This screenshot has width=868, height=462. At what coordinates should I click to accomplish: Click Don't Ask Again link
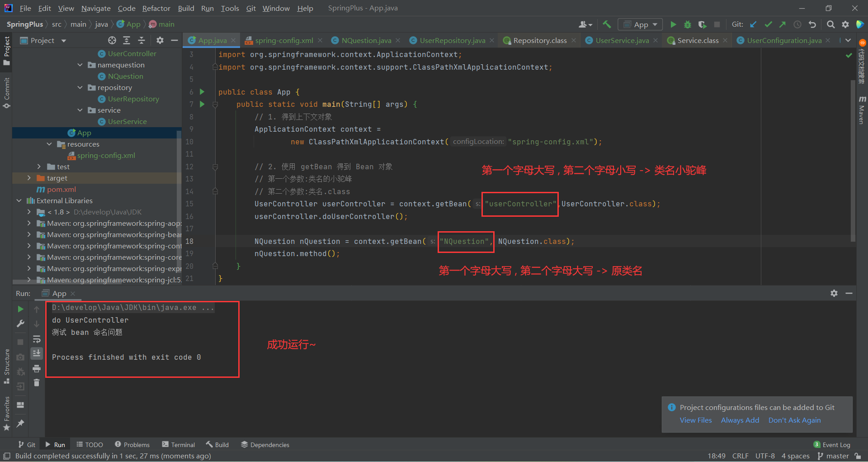click(x=794, y=420)
